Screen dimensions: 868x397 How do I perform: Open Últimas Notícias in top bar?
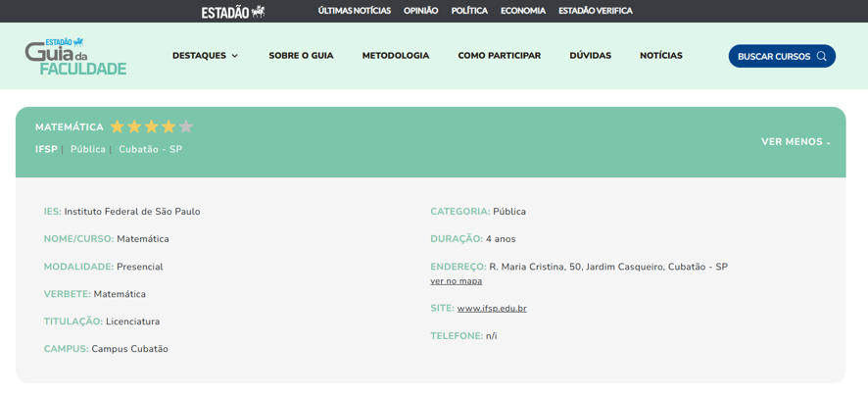tap(355, 11)
